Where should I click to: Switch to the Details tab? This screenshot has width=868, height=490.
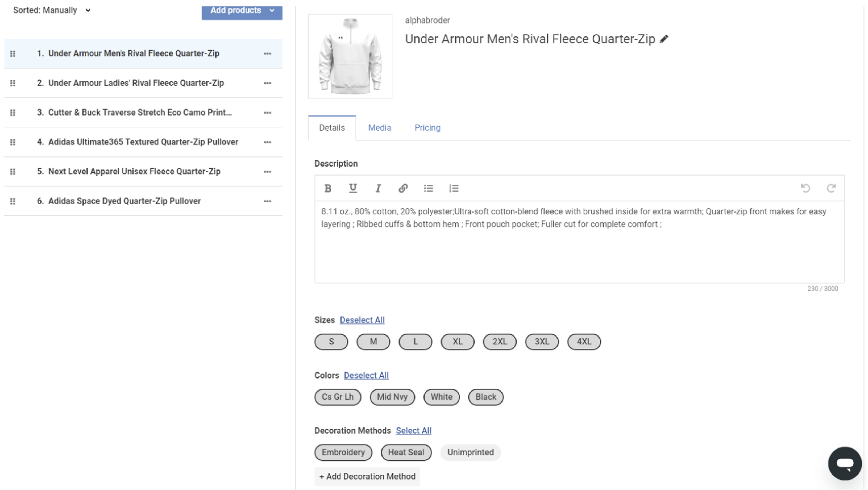point(332,128)
